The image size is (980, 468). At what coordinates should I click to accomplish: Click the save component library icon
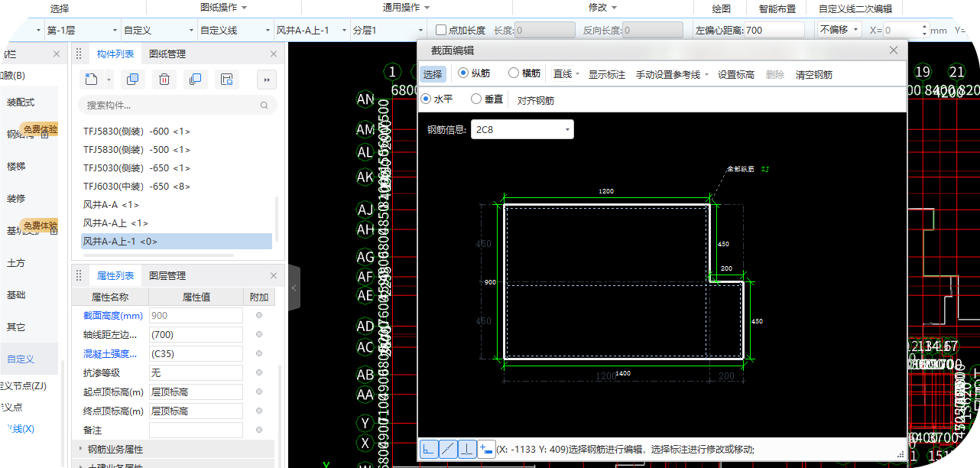click(x=226, y=80)
